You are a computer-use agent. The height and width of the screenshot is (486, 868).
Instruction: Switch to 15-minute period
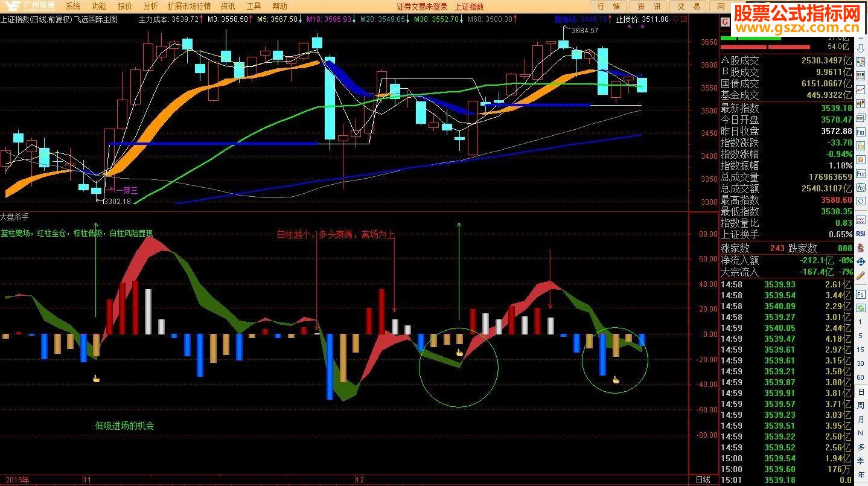[861, 350]
